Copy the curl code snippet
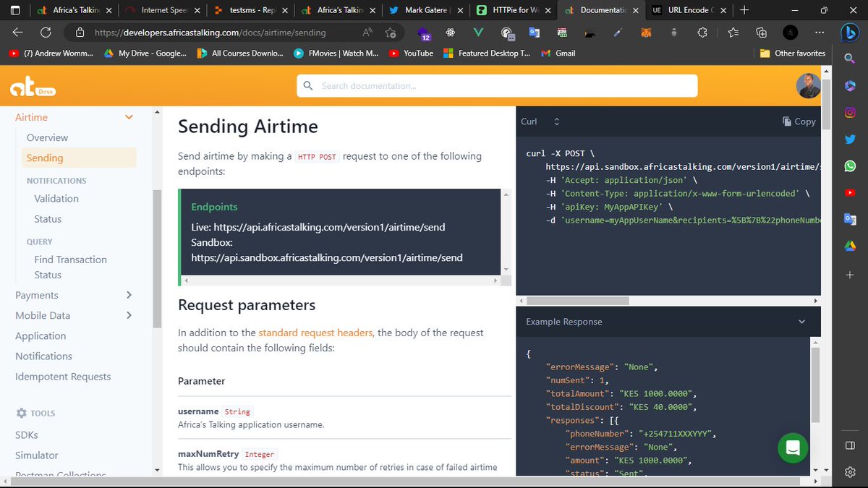 point(799,121)
